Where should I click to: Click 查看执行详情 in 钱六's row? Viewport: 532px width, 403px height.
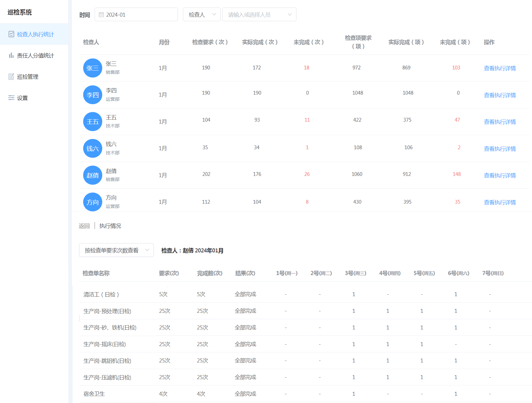[500, 149]
